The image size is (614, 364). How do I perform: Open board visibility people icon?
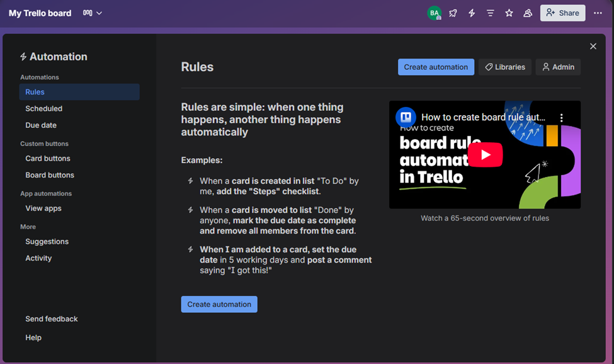tap(528, 13)
